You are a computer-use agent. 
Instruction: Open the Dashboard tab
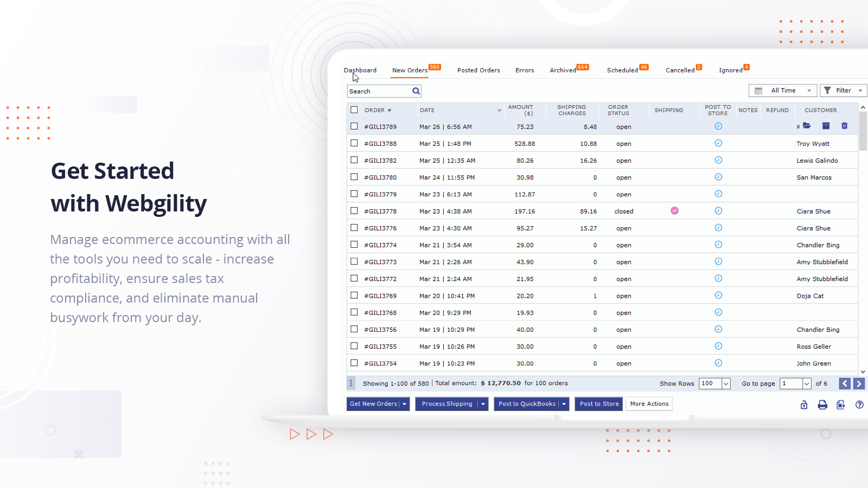tap(360, 70)
